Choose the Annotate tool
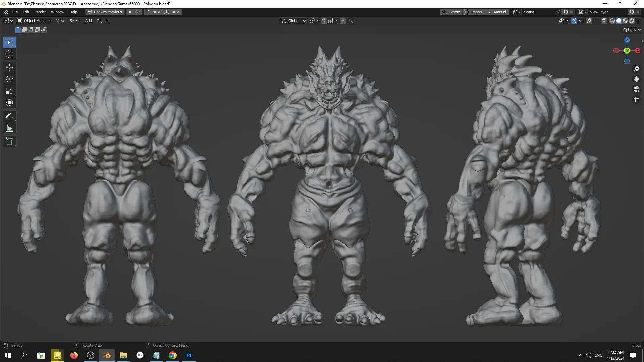644x362 pixels. tap(9, 116)
